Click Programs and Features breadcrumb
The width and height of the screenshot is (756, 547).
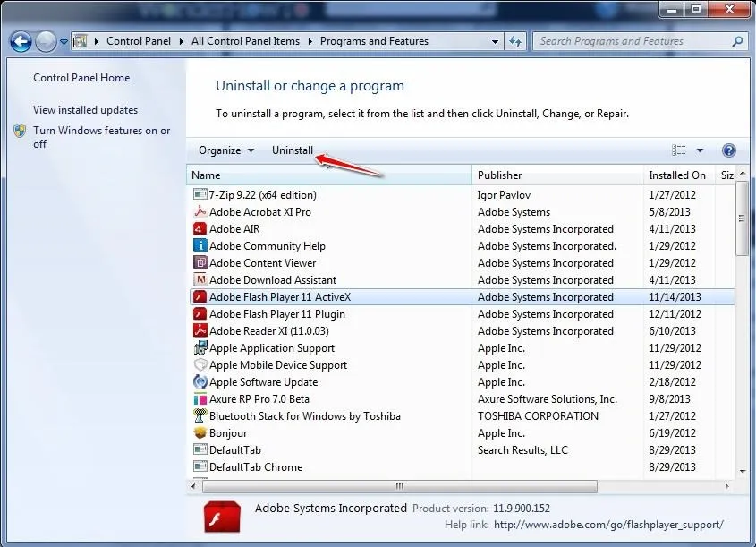pyautogui.click(x=374, y=41)
